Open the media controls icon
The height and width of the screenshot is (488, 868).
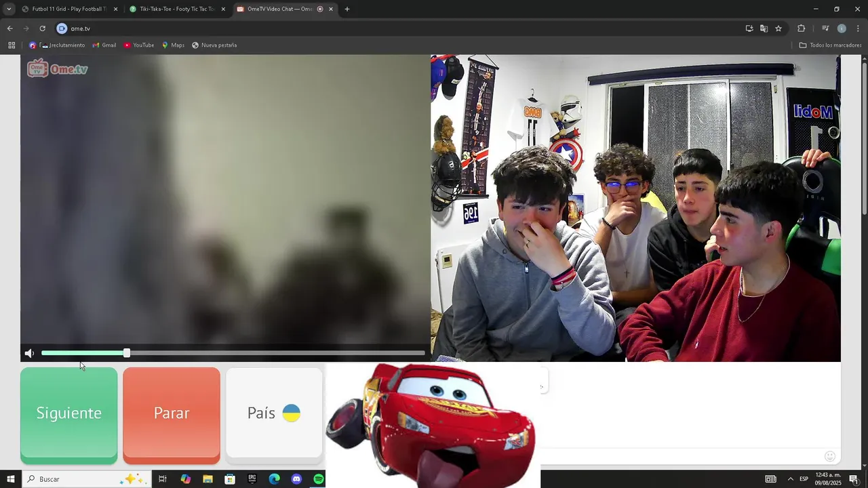coord(825,28)
